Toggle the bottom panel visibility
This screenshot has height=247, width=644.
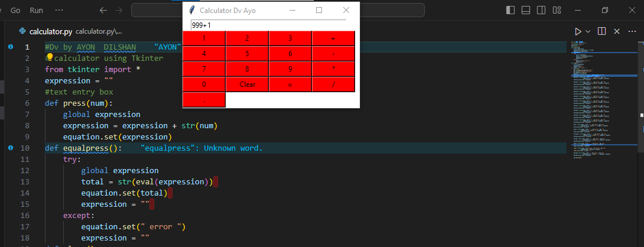coord(525,10)
